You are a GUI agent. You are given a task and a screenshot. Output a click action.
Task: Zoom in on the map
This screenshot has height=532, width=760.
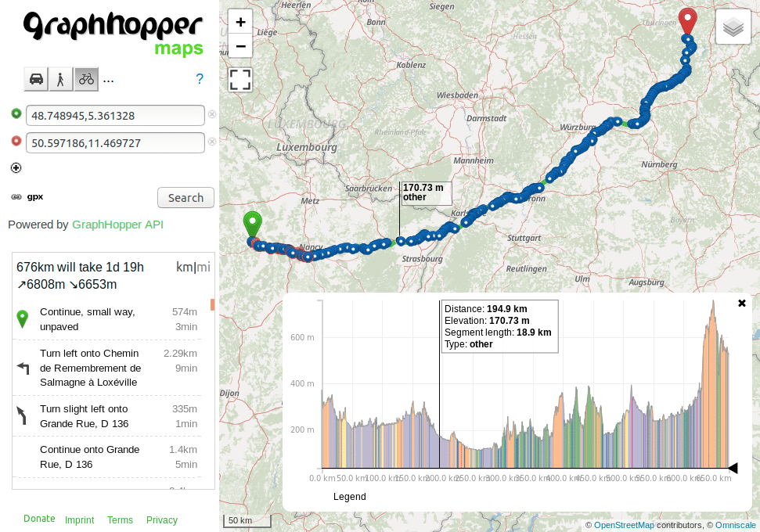click(x=240, y=22)
